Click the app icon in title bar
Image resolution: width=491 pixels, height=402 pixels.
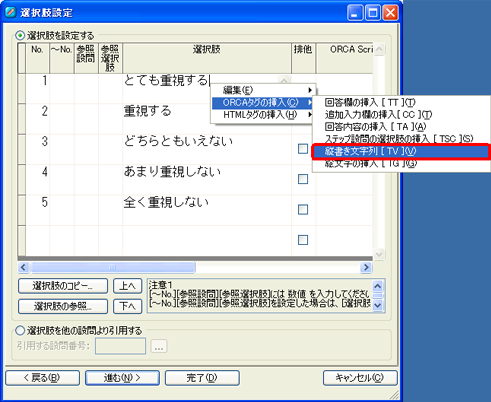point(11,12)
